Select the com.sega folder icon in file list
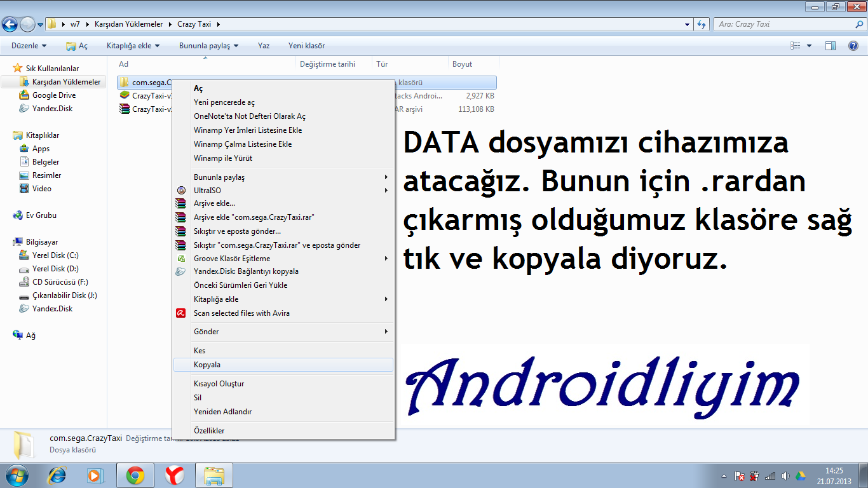 (125, 83)
